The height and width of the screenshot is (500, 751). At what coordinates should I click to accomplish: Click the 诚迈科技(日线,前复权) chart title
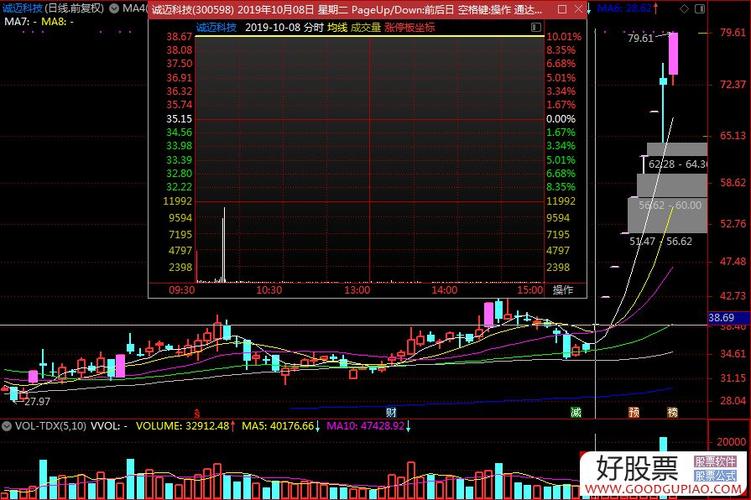53,8
